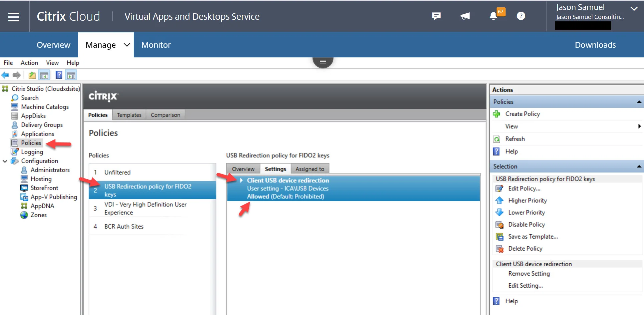Open the Citrix Cloud hamburger menu
644x315 pixels.
click(14, 16)
